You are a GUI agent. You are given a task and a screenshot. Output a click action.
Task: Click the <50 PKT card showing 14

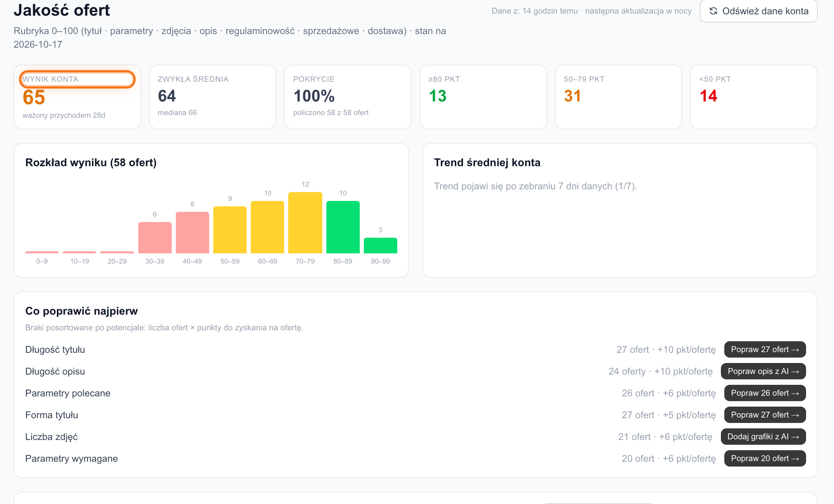(x=754, y=97)
